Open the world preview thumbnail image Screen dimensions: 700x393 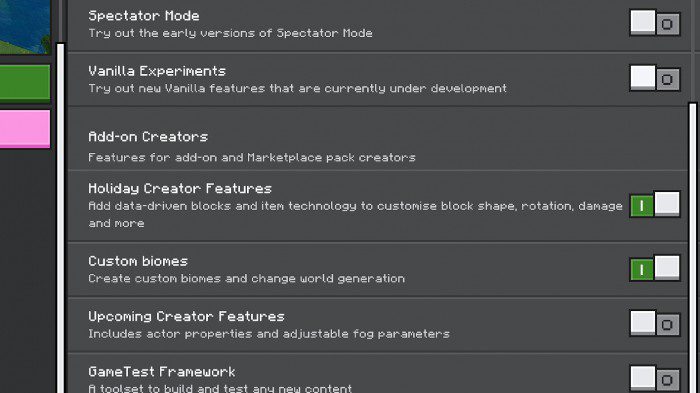click(25, 26)
